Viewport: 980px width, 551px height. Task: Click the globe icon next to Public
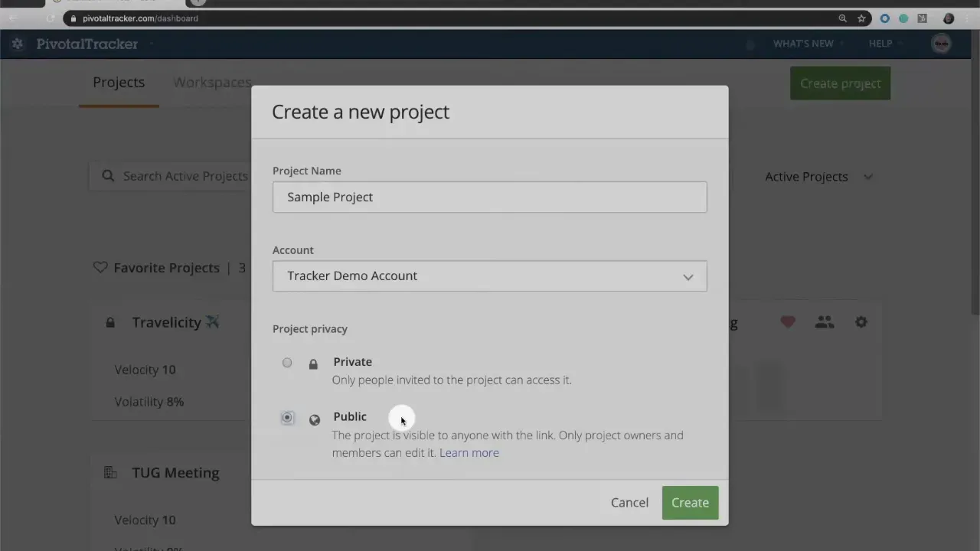click(314, 419)
